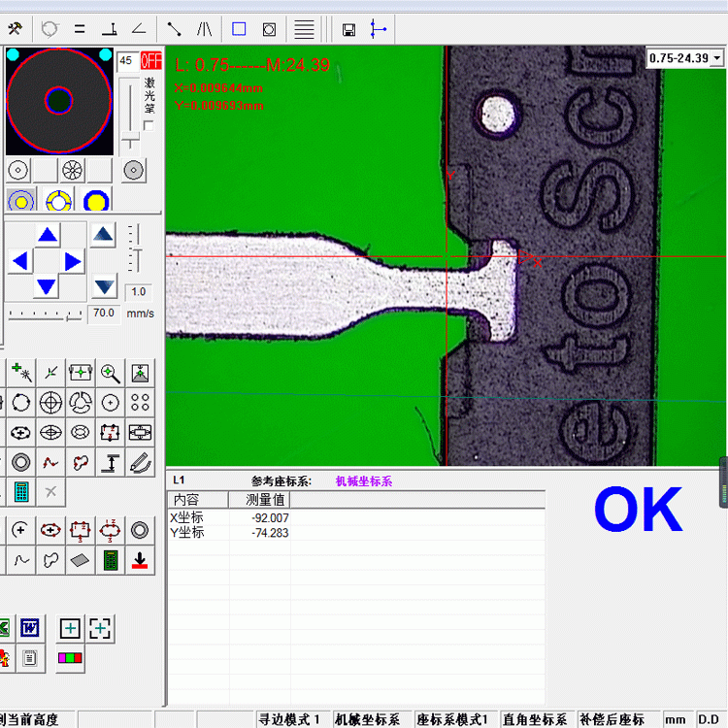Click the magnifier zoom tool icon
The image size is (728, 728).
111,373
